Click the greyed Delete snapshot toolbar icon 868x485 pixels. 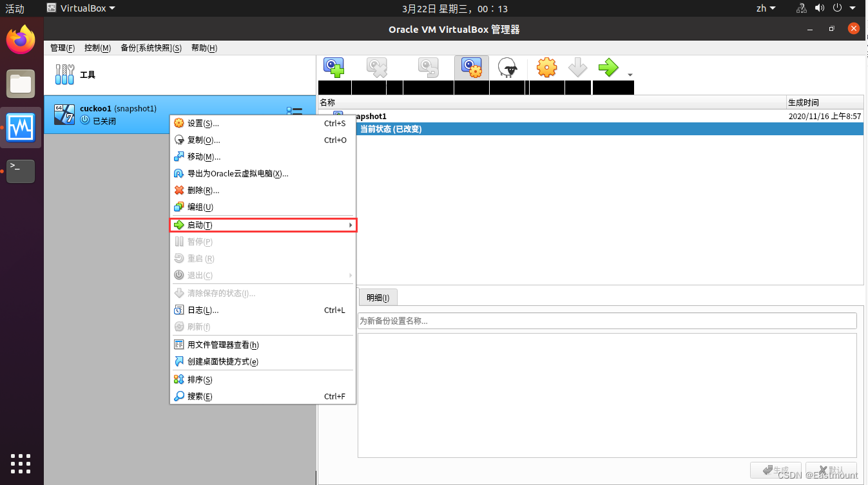376,68
